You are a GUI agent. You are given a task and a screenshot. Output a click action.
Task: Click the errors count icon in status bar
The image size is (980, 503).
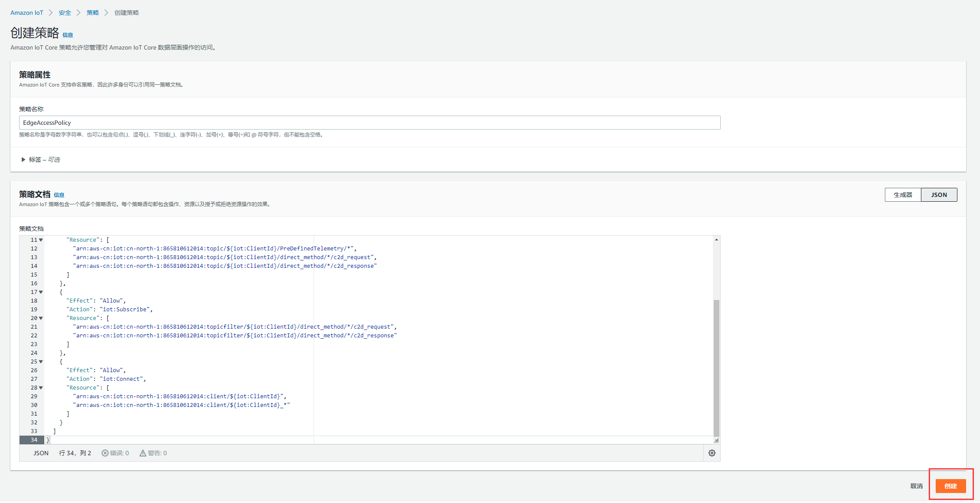(105, 453)
